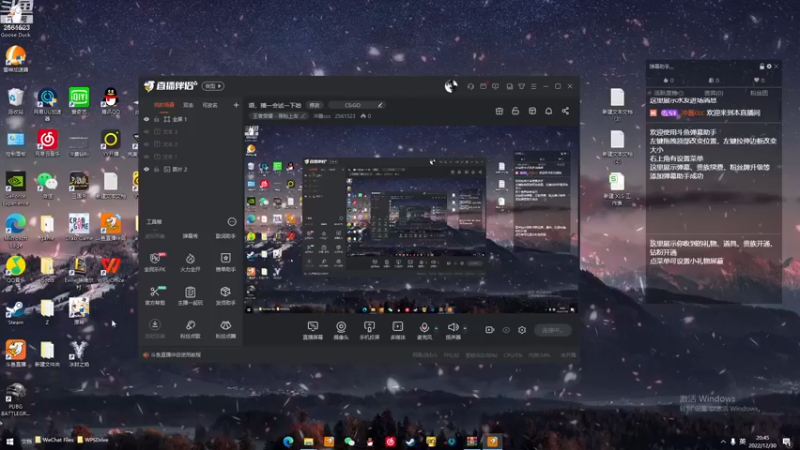Open the customer service headset icon

[470, 86]
